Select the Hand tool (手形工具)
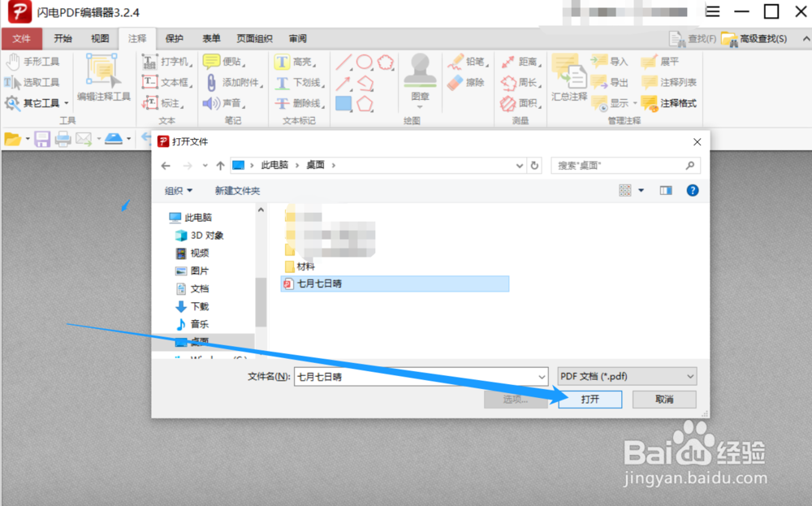Viewport: 812px width, 506px height. click(33, 62)
